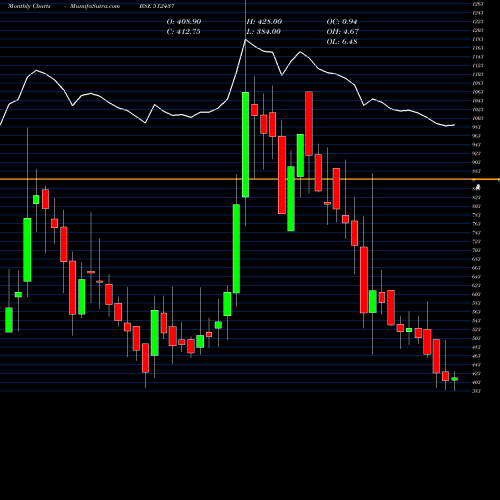This screenshot has width=500, height=500.
Task: Select the last small green candle near 412
Action: coord(455,379)
